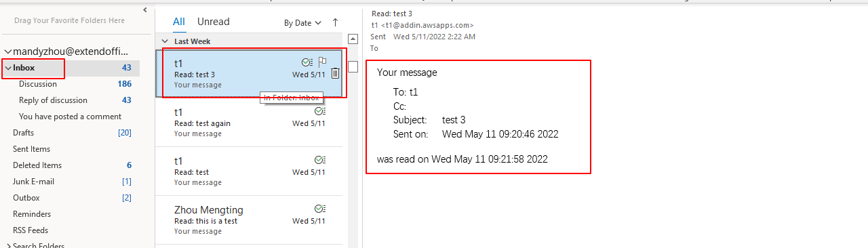Image resolution: width=868 pixels, height=248 pixels.
Task: Click receipt icon on 'Read: test again' message
Action: pos(320,111)
